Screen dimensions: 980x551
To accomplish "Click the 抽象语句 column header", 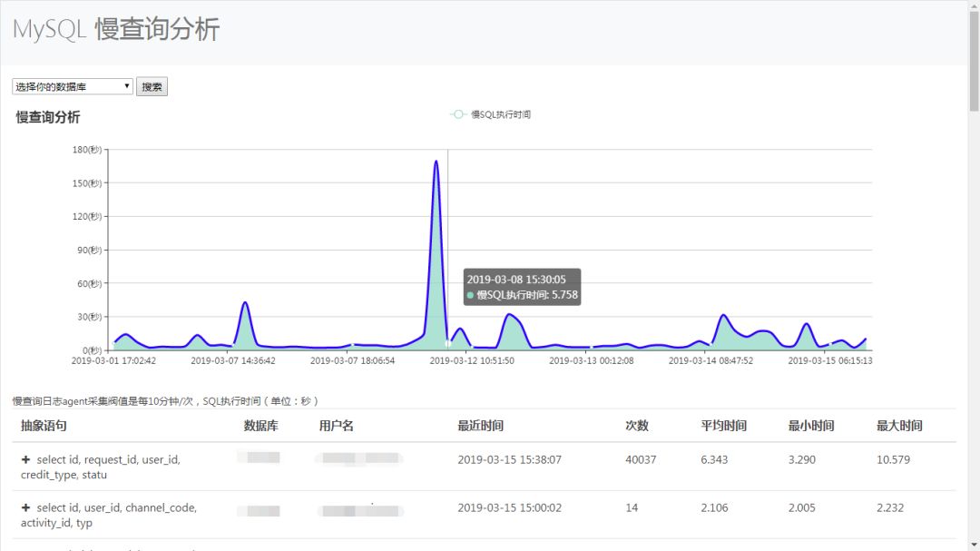I will coord(44,426).
